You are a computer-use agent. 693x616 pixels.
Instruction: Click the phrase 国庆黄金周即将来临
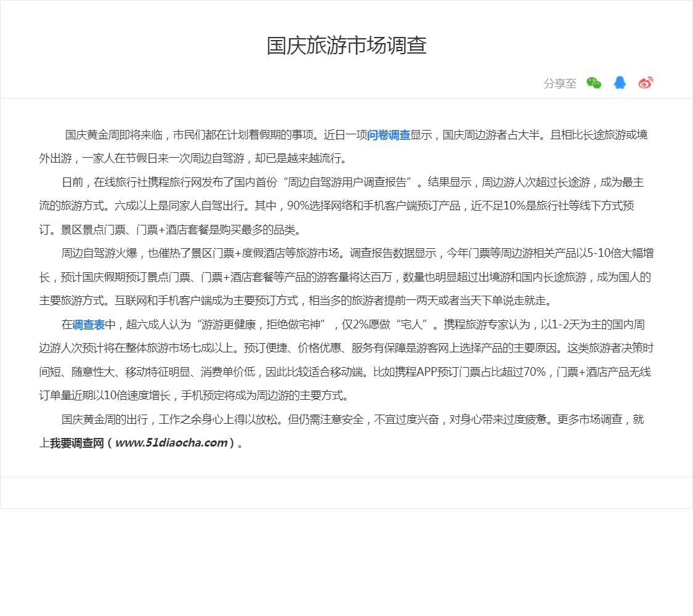[x=114, y=135]
